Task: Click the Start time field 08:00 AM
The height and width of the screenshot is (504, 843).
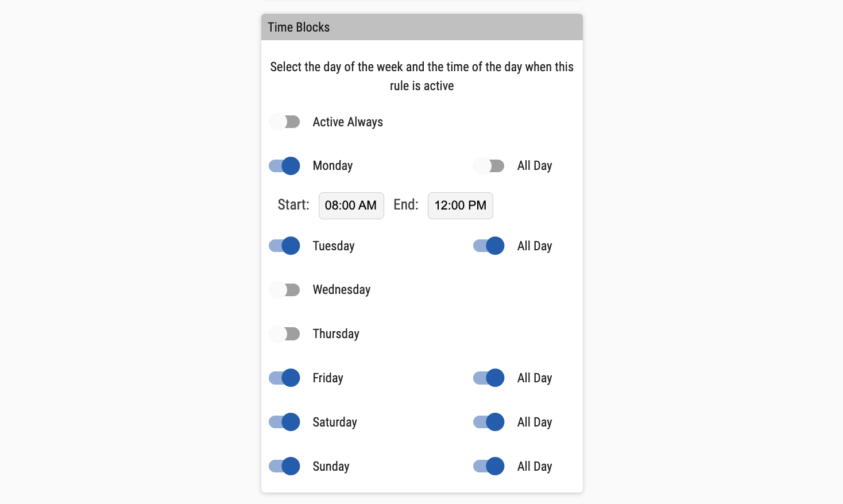Action: 351,206
